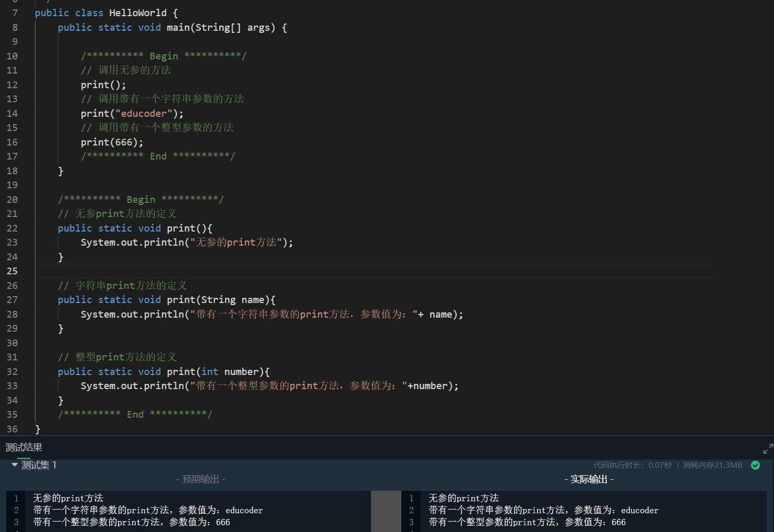The image size is (774, 532).
Task: Click expected output line ending with educoder
Action: (148, 510)
